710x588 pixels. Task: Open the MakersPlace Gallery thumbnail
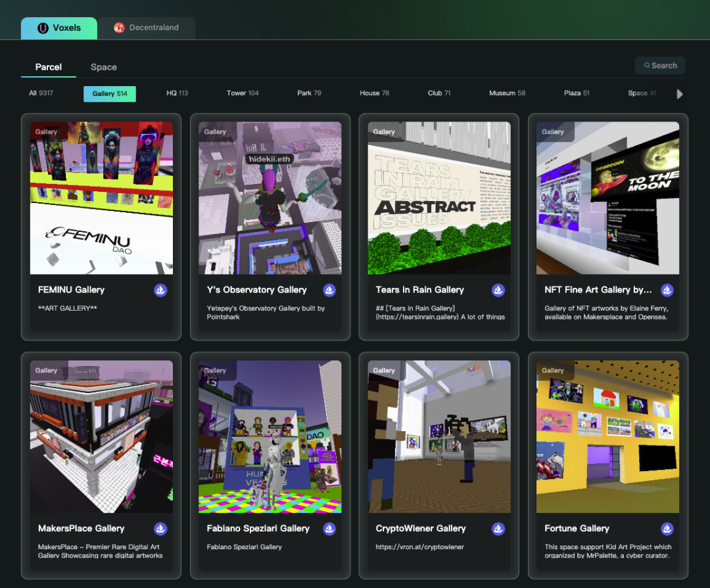click(101, 436)
